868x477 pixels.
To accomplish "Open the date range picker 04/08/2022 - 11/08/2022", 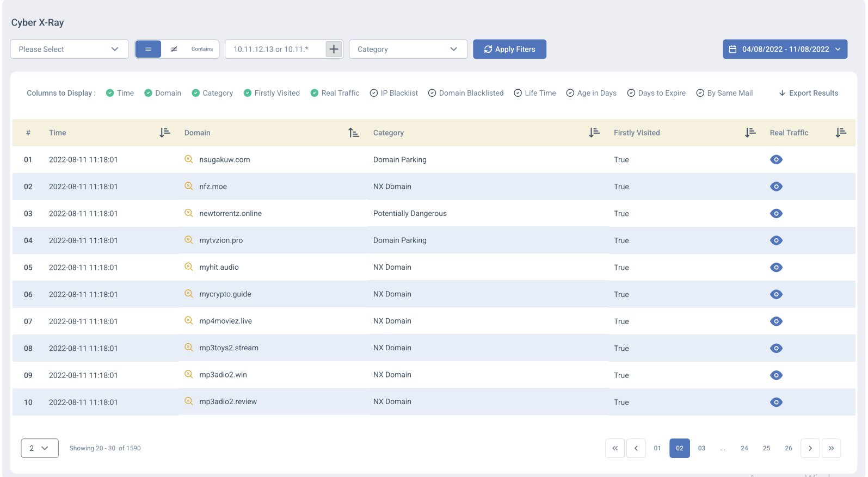I will pos(785,49).
